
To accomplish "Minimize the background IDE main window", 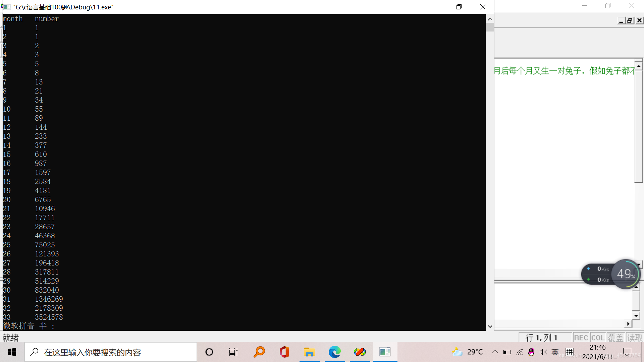I will [x=585, y=6].
